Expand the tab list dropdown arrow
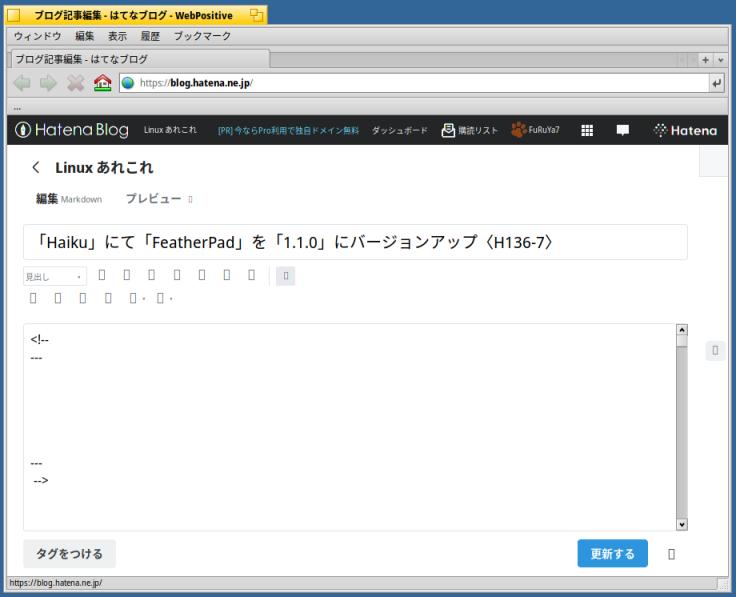 (x=720, y=60)
